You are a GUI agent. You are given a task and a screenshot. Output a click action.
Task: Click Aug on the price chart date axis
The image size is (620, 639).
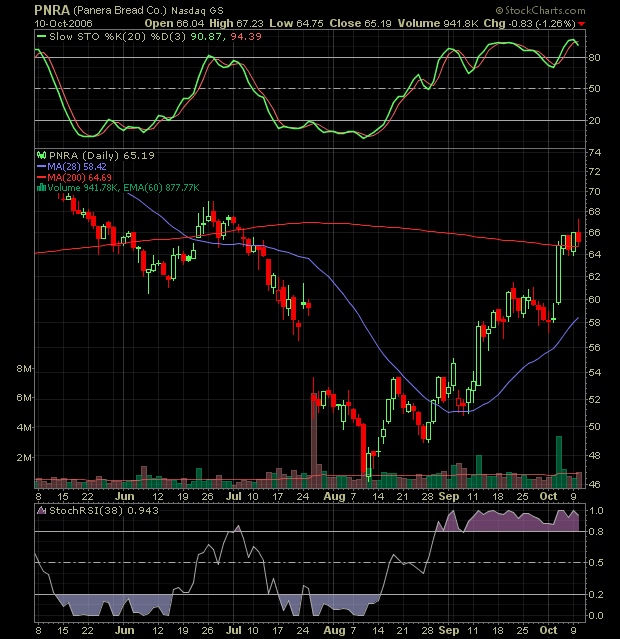coord(334,496)
